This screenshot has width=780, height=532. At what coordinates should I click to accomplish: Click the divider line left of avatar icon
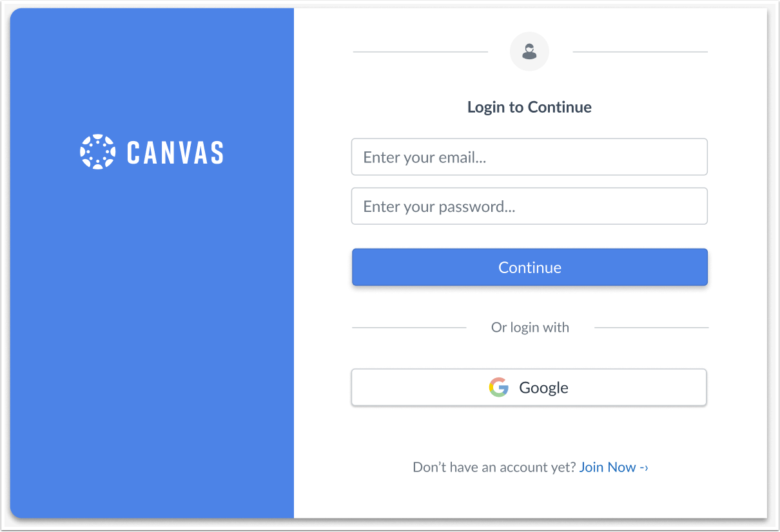click(x=420, y=52)
